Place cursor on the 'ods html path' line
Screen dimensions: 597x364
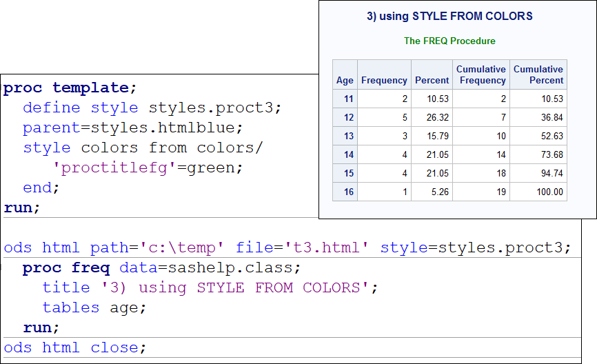(x=287, y=247)
